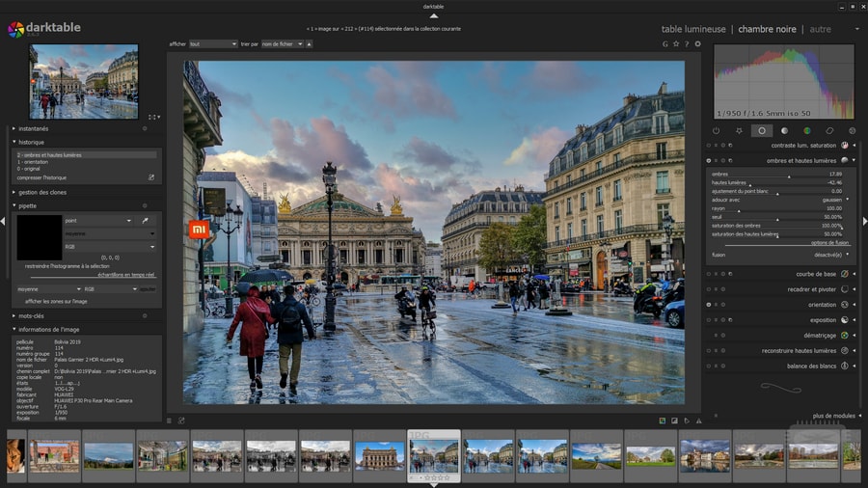Screen dimensions: 868x488
Task: Enable the balance des blancs module
Action: point(709,366)
